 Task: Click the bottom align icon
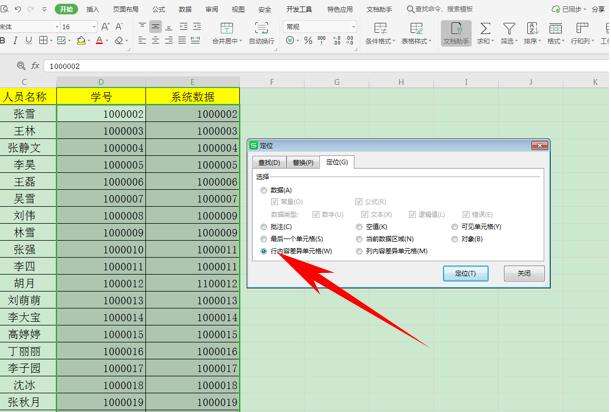pyautogui.click(x=169, y=27)
